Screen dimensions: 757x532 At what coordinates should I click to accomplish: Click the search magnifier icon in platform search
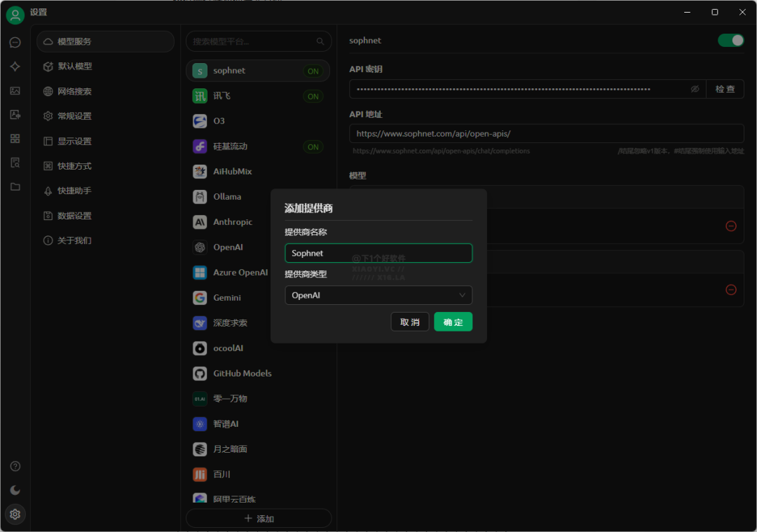point(320,41)
